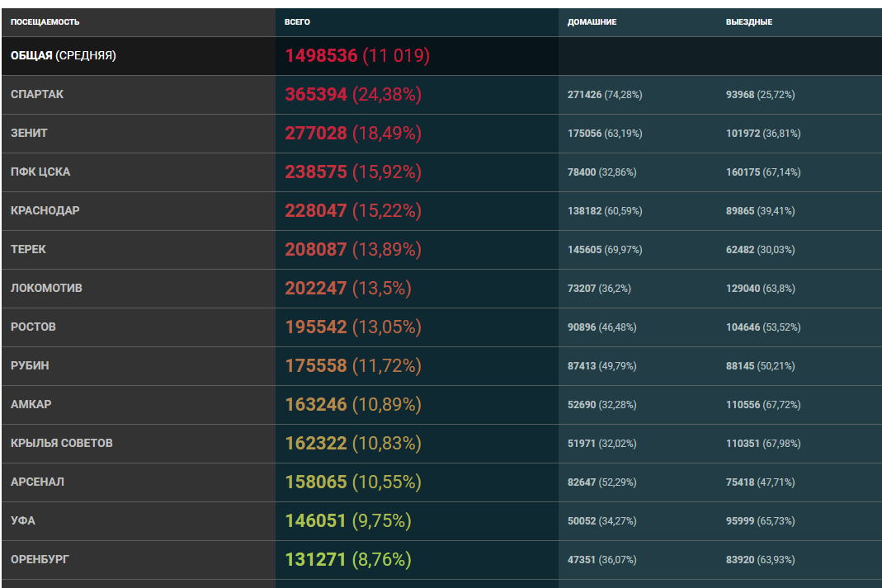The width and height of the screenshot is (882, 588).
Task: Click Rubin total 175558 (11,72%)
Action: click(x=352, y=366)
